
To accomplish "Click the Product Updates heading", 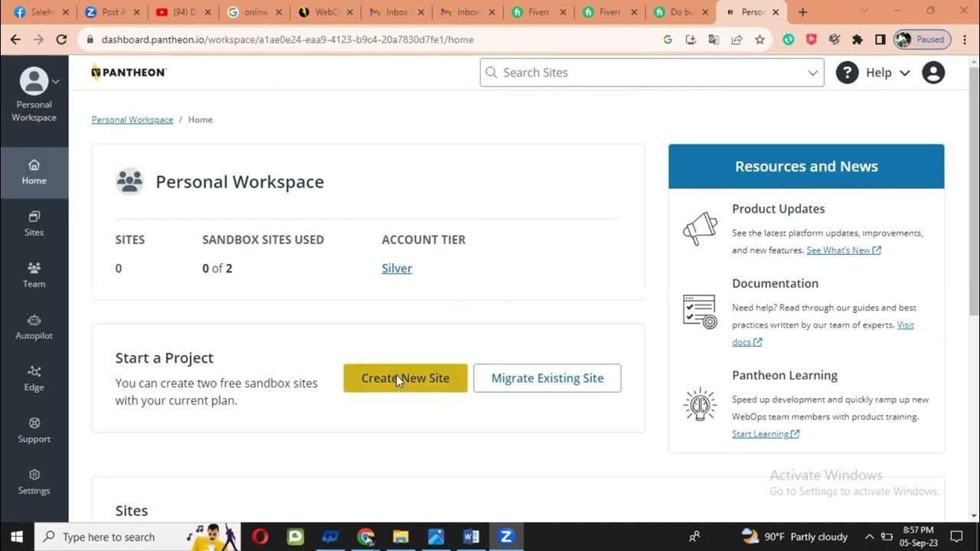I will tap(778, 209).
